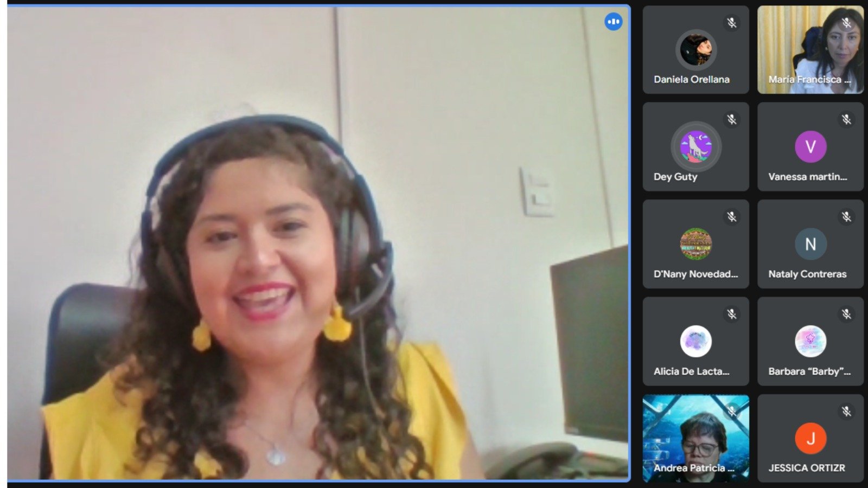This screenshot has height=488, width=868.
Task: Click Barbara "Barby" round profile avatar
Action: (810, 341)
